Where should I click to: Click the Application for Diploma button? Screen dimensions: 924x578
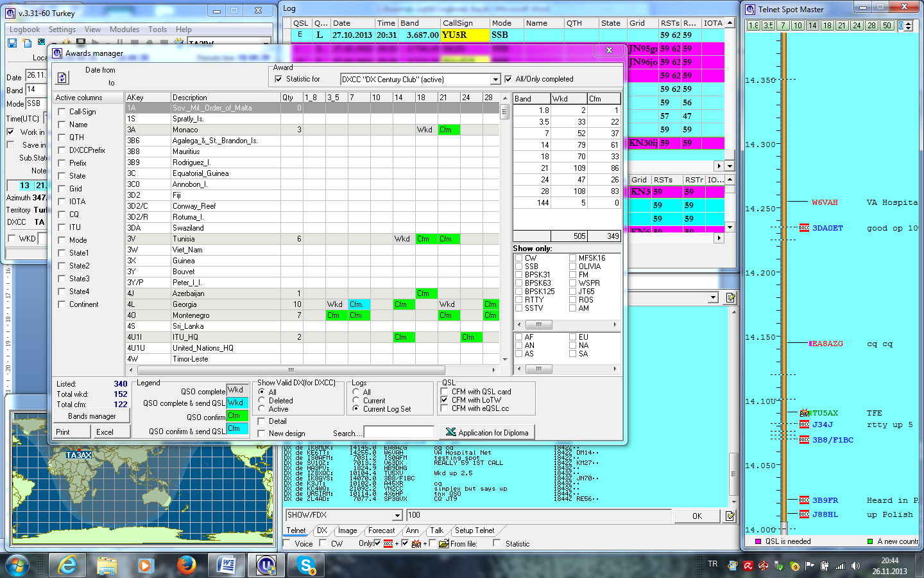tap(487, 432)
